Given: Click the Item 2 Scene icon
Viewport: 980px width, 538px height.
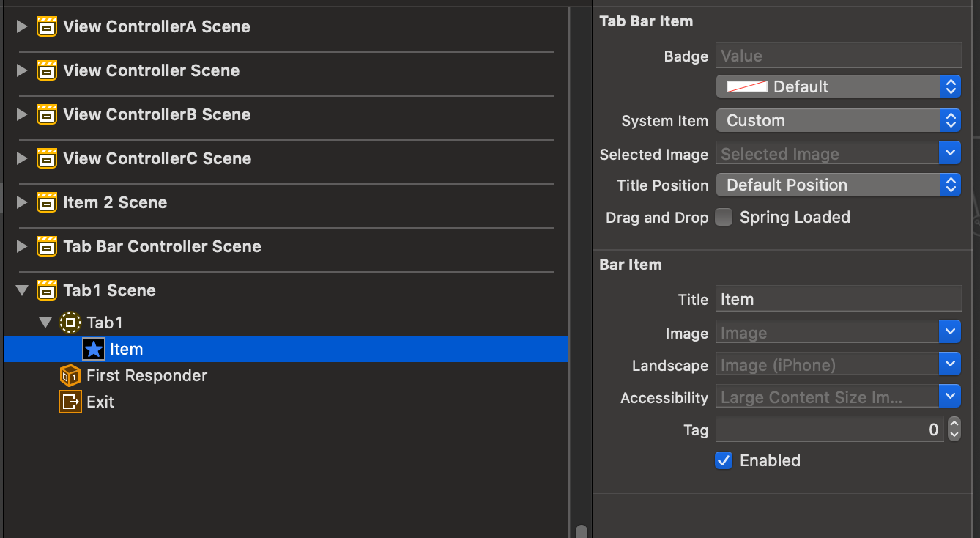Looking at the screenshot, I should [47, 203].
